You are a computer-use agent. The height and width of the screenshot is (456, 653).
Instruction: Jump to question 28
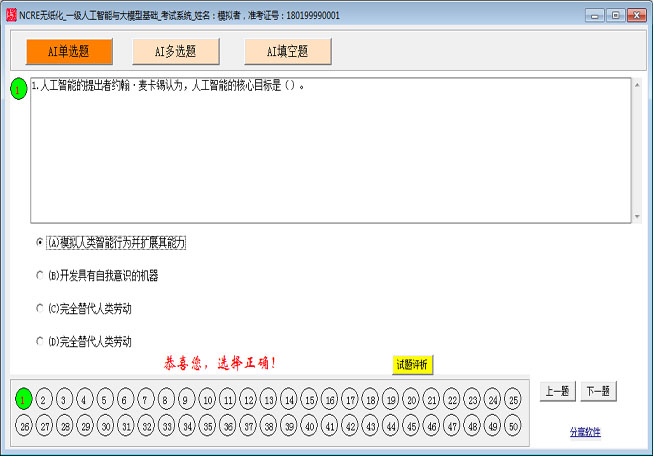point(64,426)
